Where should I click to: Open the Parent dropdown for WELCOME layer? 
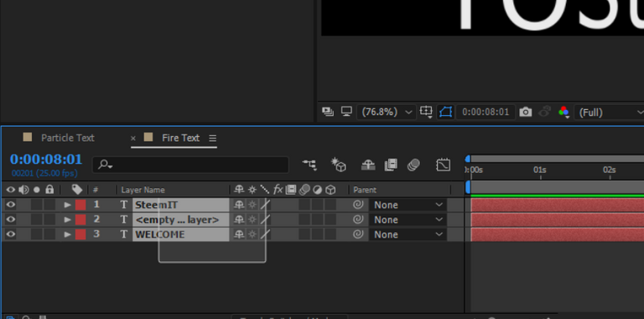pos(408,234)
